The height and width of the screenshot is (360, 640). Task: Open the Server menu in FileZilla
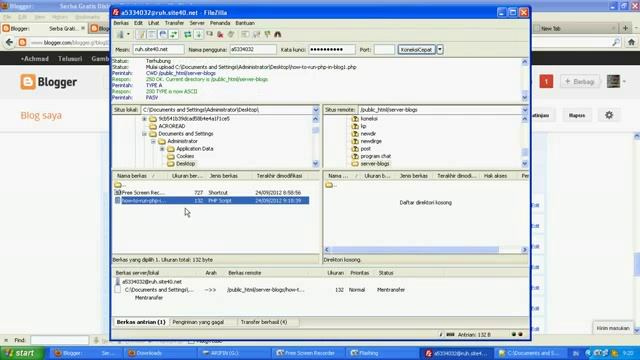(x=197, y=23)
